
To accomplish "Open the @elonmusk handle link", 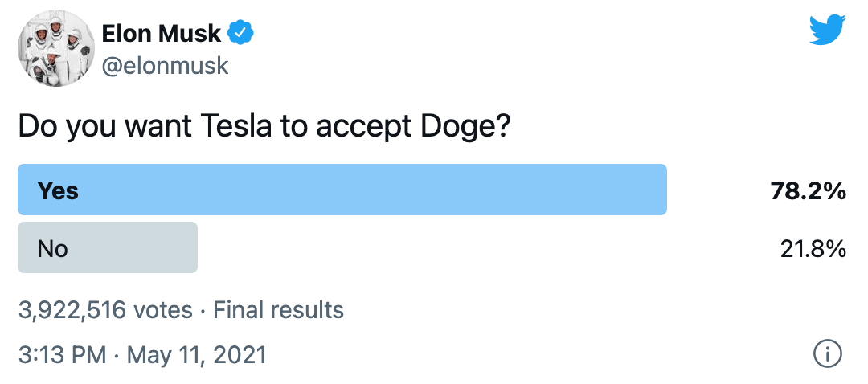I will pyautogui.click(x=165, y=64).
